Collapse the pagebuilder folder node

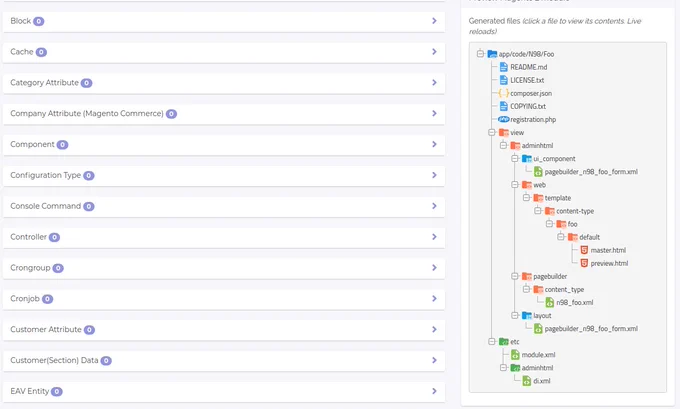pos(515,276)
